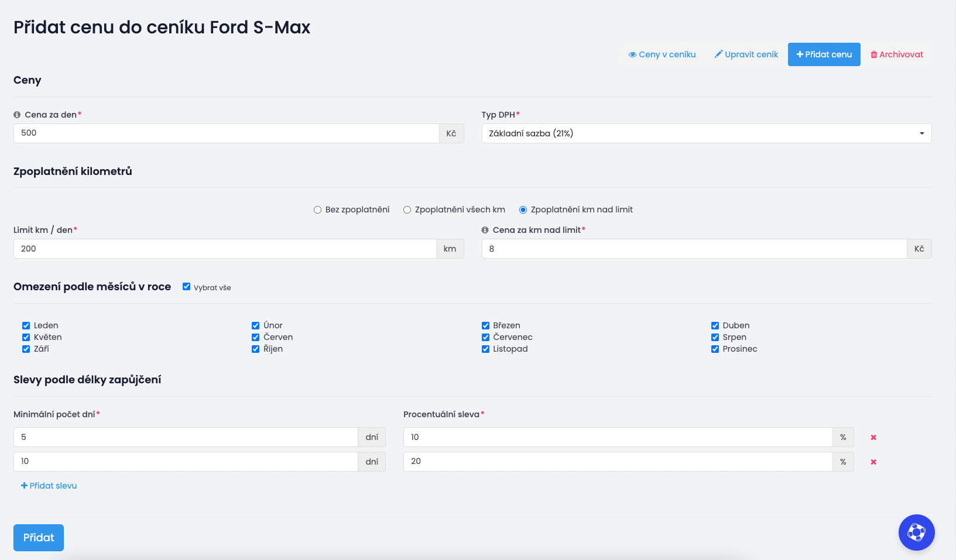Uncheck the Listopad month checkbox
Image resolution: width=956 pixels, height=560 pixels.
pos(485,349)
